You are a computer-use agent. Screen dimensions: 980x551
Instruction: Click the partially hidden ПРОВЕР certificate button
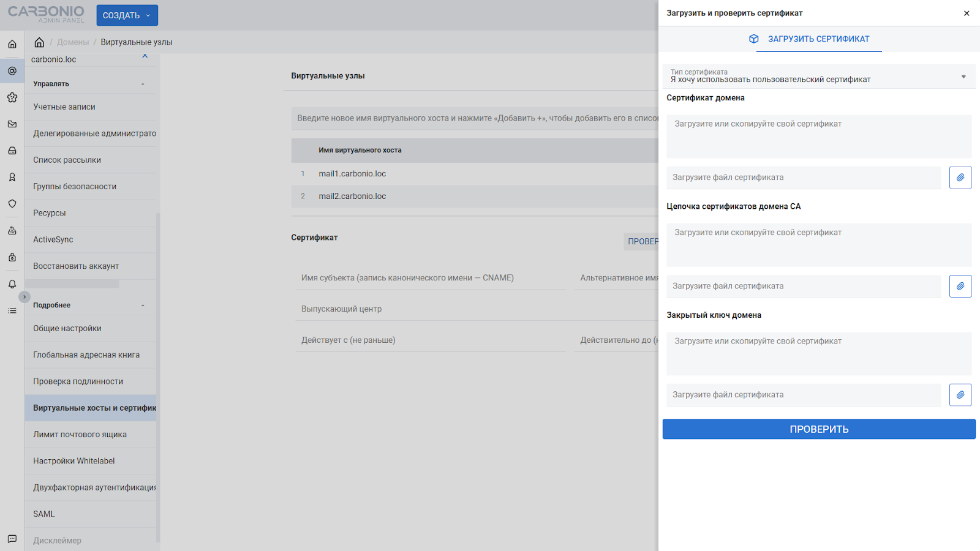pyautogui.click(x=641, y=242)
